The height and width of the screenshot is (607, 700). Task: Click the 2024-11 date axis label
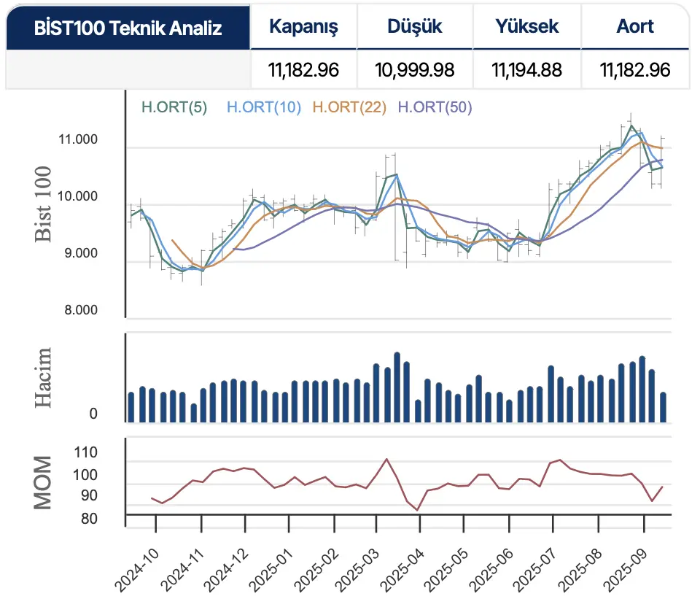tap(182, 570)
